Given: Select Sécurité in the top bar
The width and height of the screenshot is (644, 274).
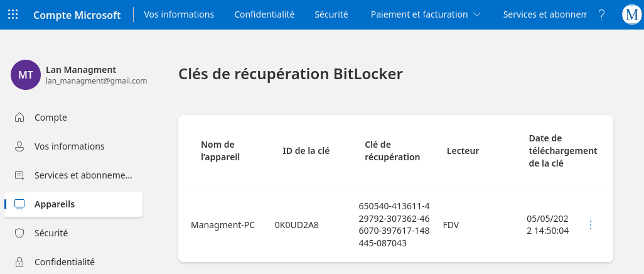Looking at the screenshot, I should coord(331,14).
